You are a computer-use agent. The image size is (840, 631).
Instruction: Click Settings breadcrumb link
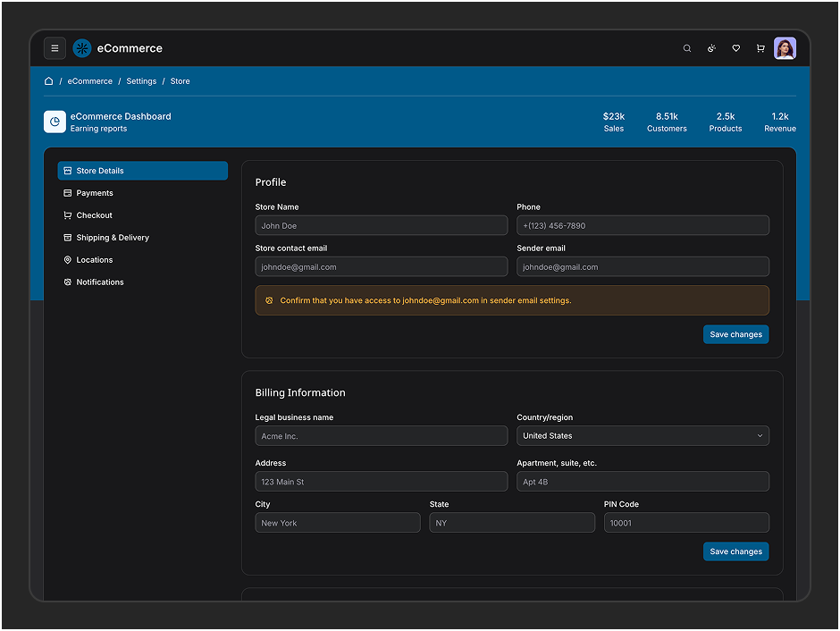coord(141,81)
